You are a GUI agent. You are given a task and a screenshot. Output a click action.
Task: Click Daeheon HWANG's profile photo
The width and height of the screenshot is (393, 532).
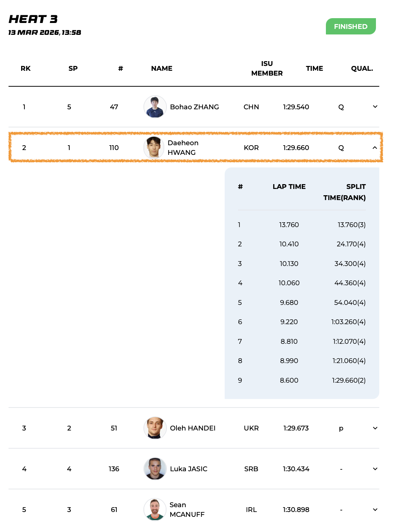point(154,147)
